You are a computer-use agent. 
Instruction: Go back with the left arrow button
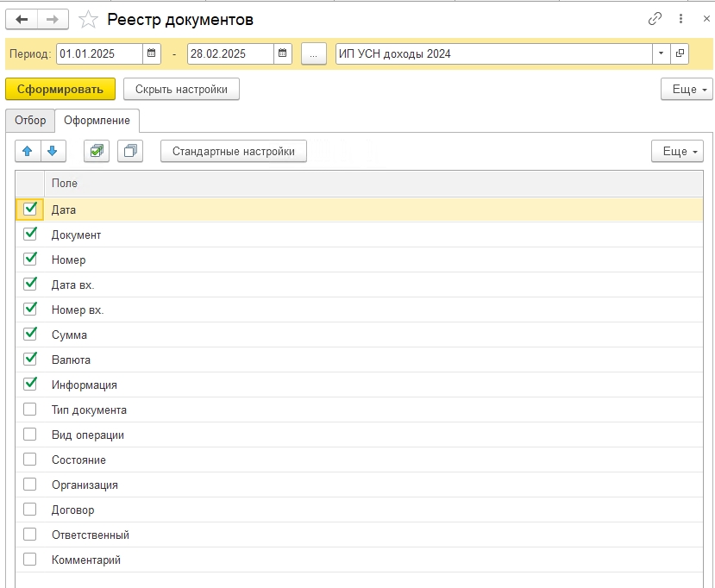coord(22,20)
